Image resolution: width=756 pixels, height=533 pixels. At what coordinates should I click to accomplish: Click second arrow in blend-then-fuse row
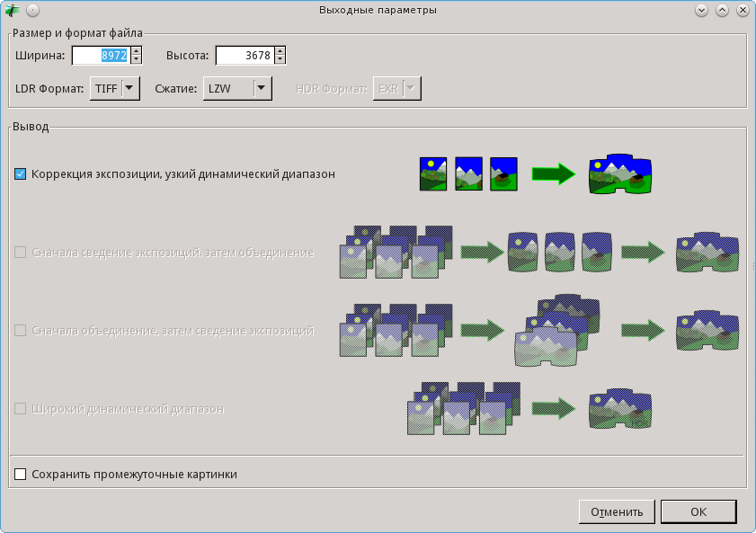[643, 331]
